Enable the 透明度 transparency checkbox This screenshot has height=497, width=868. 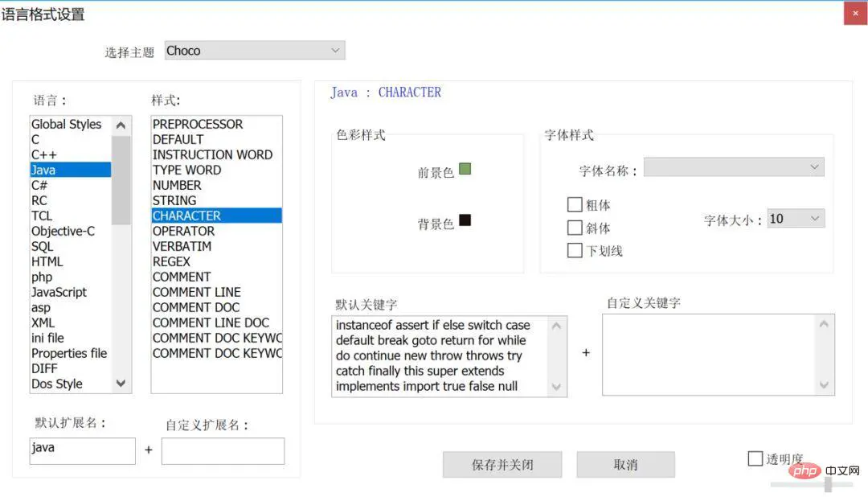click(755, 458)
